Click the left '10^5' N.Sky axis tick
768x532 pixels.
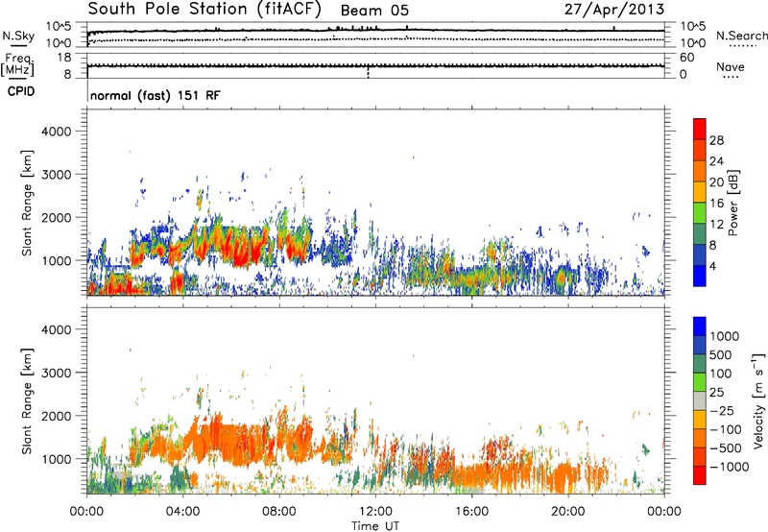tap(59, 27)
